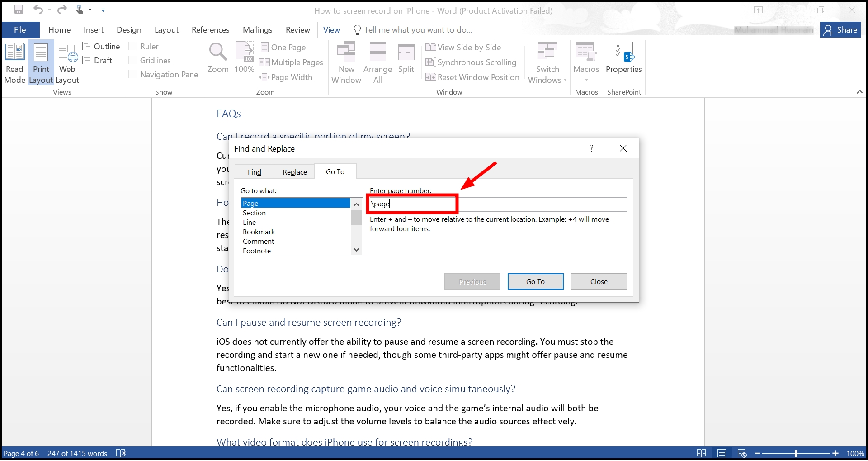Select Section in the Go to what list
The height and width of the screenshot is (461, 868).
[296, 213]
